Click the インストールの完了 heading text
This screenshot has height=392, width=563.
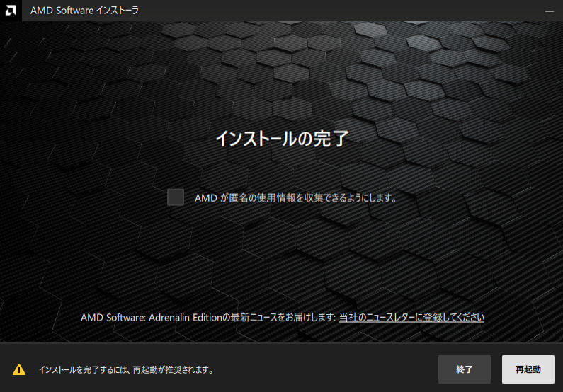282,139
